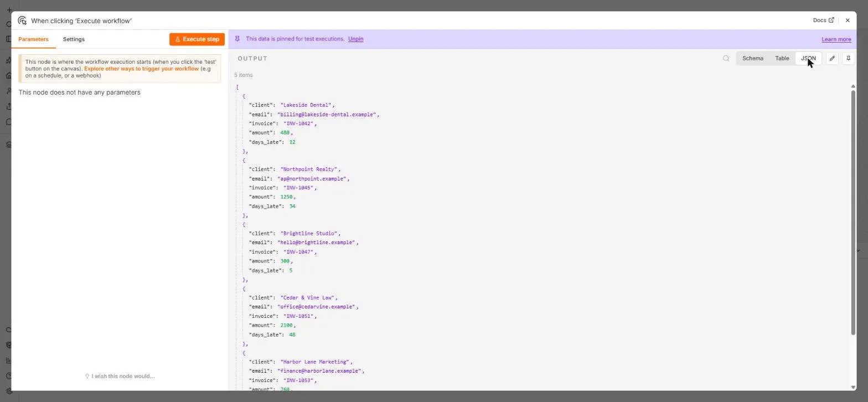Viewport: 868px width, 402px height.
Task: Click the pin data icon button
Action: coord(849,58)
